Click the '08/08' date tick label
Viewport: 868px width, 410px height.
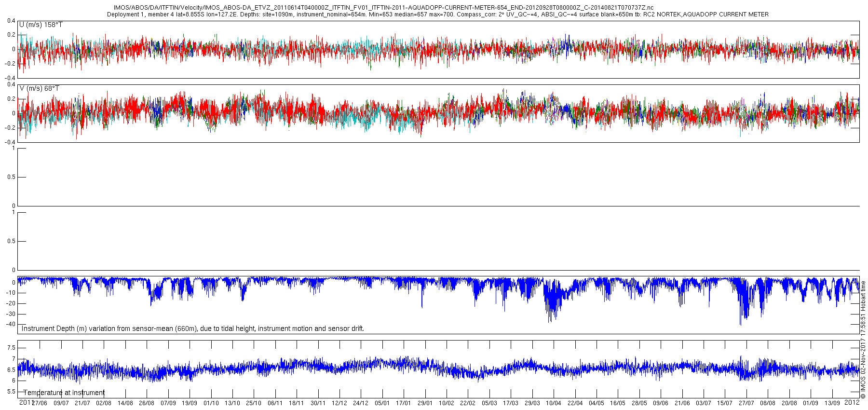click(x=768, y=403)
